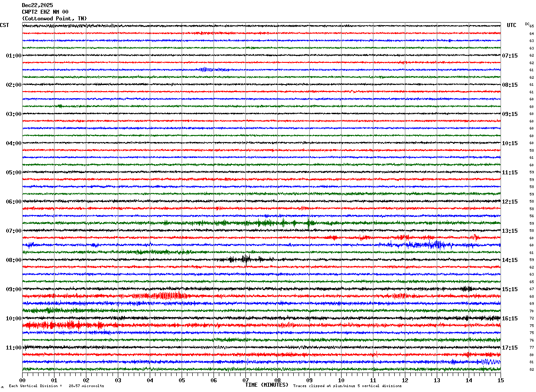Click minute 02 on the time axis

click(x=86, y=380)
